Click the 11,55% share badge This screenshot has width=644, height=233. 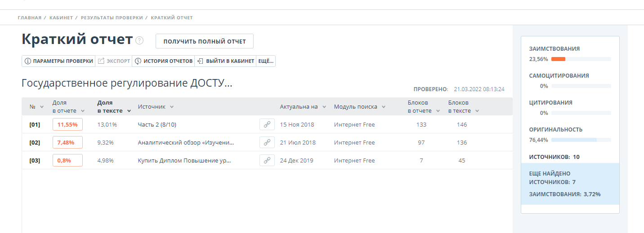[x=67, y=124]
